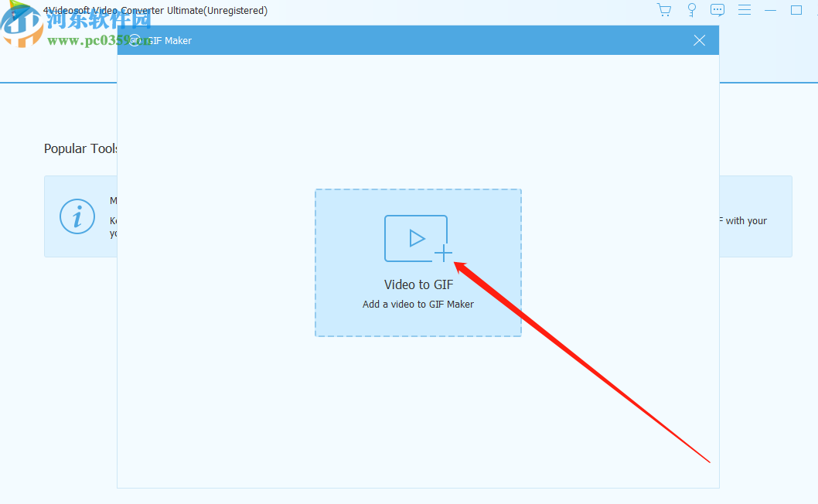Open the hamburger menu

pyautogui.click(x=744, y=10)
